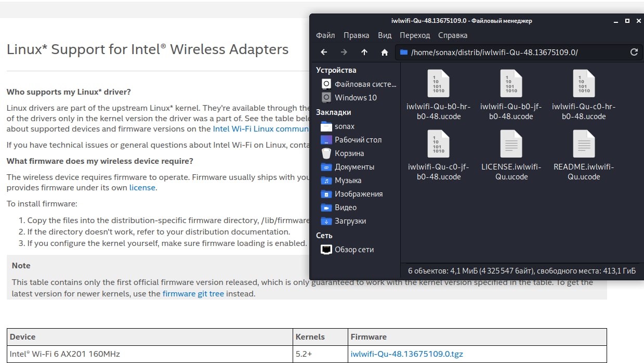
Task: Open the Файл menu
Action: (x=325, y=35)
